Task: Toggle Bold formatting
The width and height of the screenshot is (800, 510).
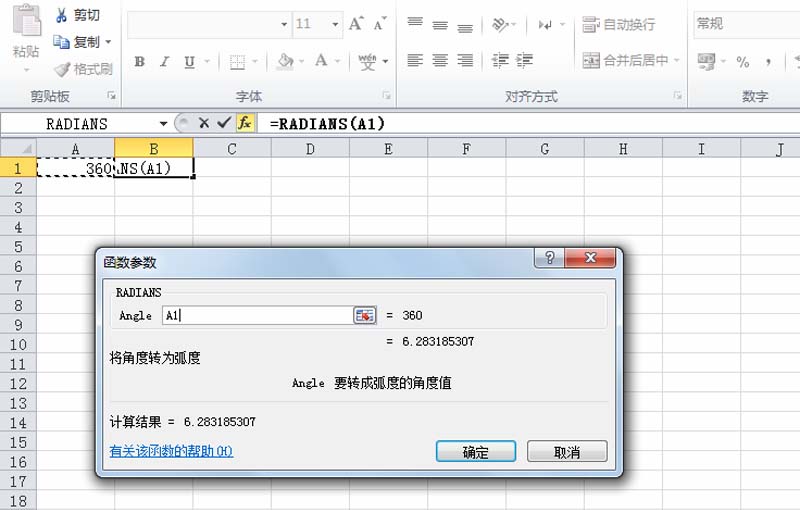Action: click(x=139, y=62)
